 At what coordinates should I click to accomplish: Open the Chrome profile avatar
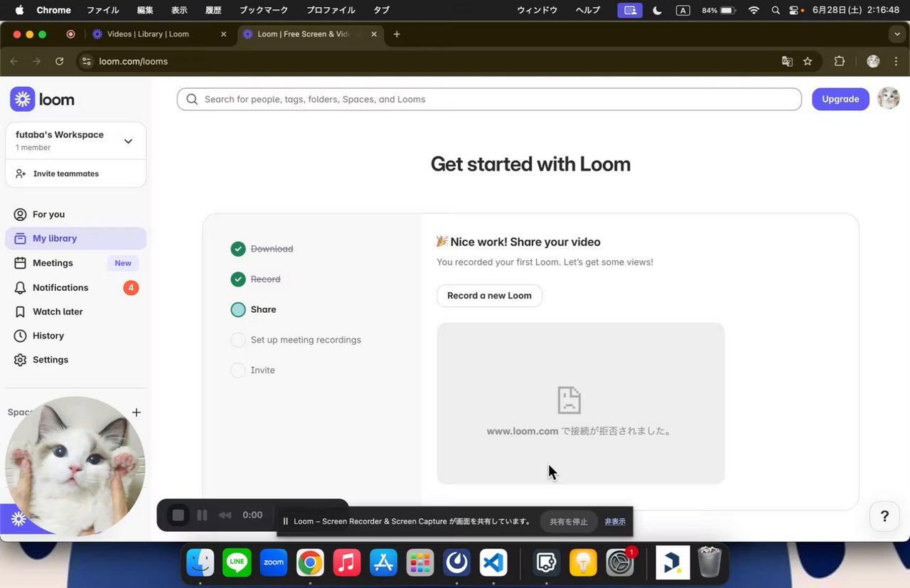(x=874, y=61)
